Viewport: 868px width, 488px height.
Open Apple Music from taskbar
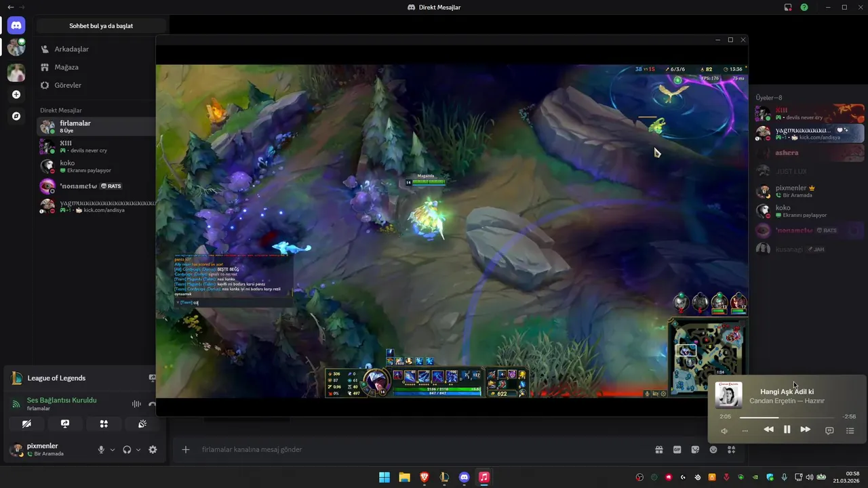484,477
